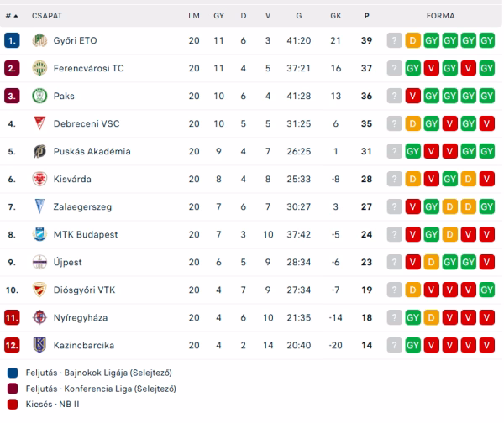The image size is (504, 423).
Task: Click the MTK Budapest club crest
Action: (x=39, y=234)
